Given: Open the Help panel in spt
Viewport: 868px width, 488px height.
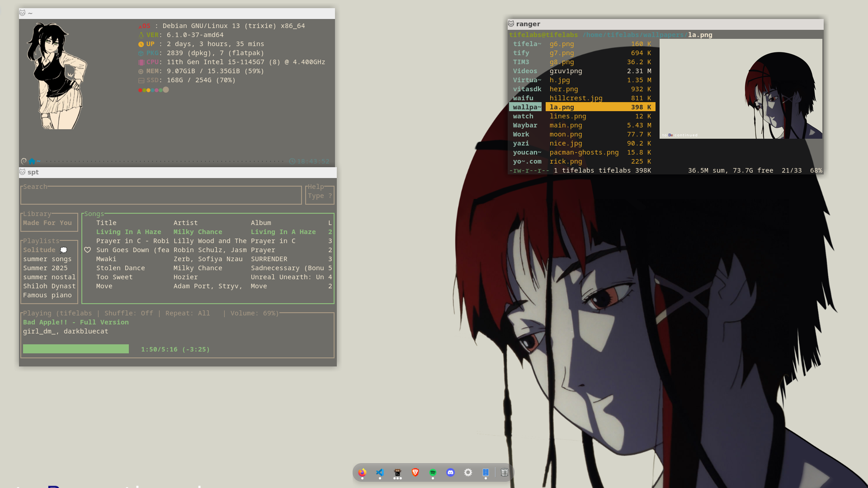Looking at the screenshot, I should 320,195.
